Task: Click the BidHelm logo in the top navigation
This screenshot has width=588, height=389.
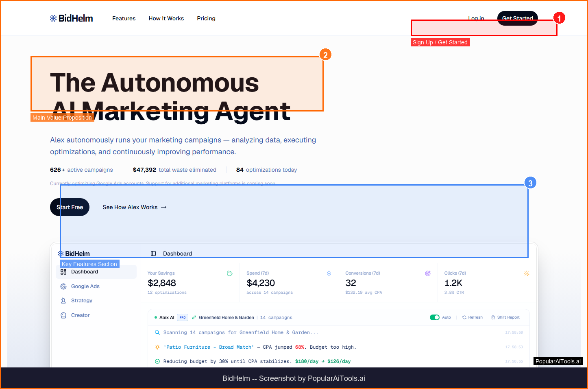Action: pyautogui.click(x=72, y=18)
